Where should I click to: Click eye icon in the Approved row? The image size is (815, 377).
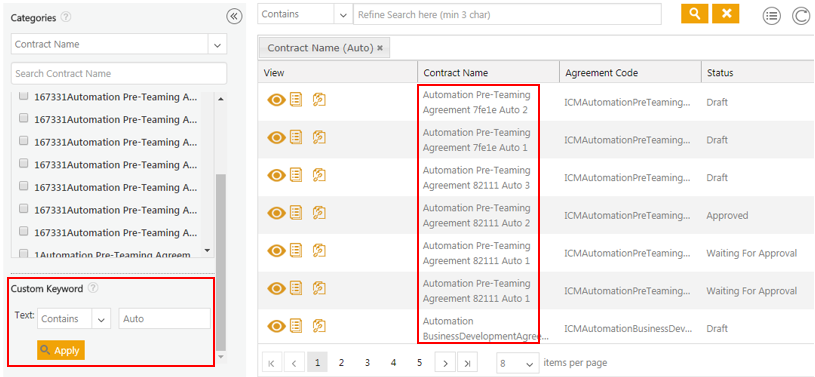coord(277,213)
